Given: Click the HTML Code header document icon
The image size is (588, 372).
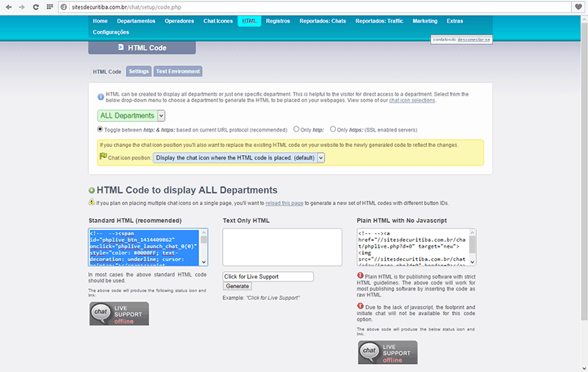Looking at the screenshot, I should [x=121, y=47].
